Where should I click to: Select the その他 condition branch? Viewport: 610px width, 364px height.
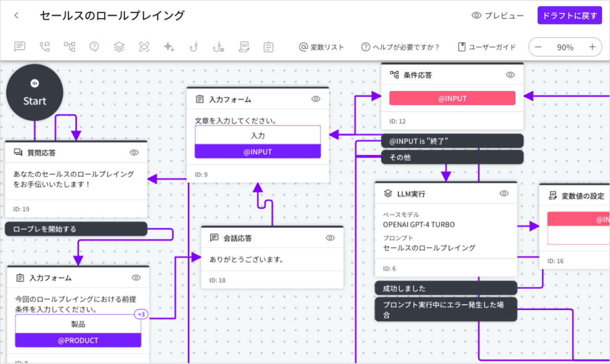452,157
